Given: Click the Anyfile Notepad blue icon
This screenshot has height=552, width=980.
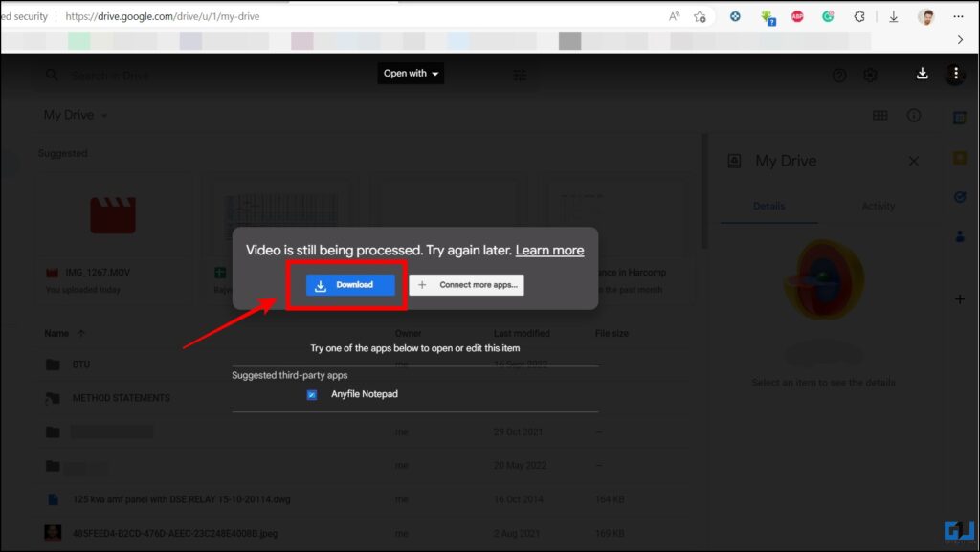Looking at the screenshot, I should click(x=312, y=395).
